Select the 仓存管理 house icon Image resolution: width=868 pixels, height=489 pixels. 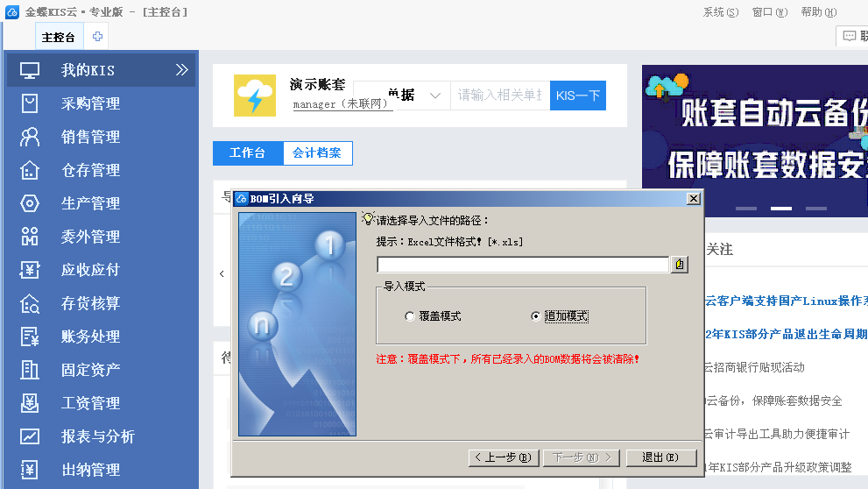[x=30, y=170]
